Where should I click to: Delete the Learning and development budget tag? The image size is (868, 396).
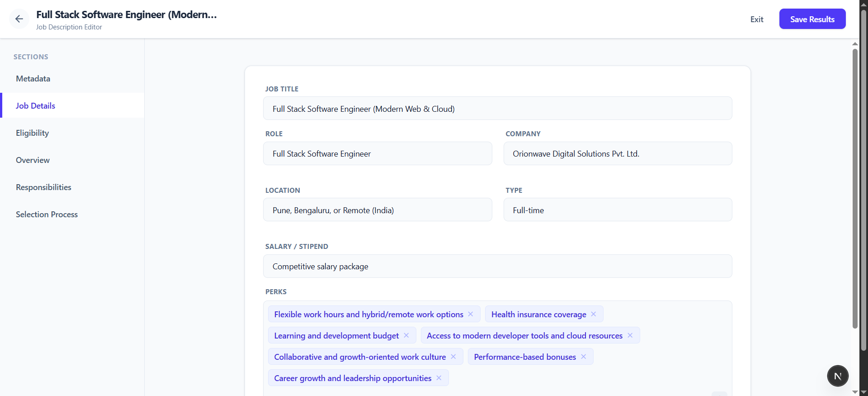click(406, 335)
